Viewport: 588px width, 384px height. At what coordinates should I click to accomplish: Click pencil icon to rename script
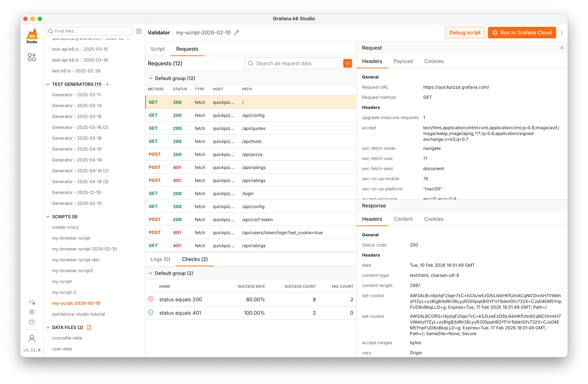coord(236,33)
